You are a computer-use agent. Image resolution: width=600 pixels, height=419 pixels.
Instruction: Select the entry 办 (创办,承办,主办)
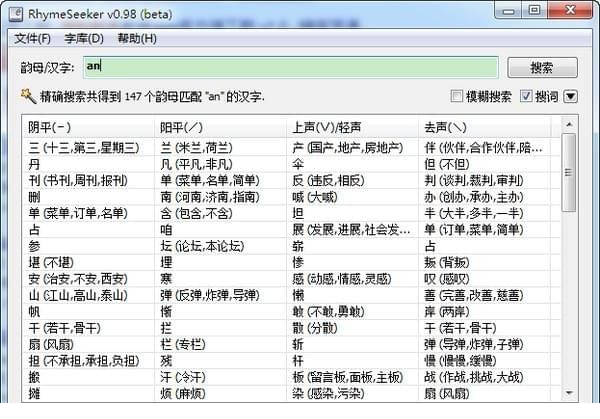474,197
